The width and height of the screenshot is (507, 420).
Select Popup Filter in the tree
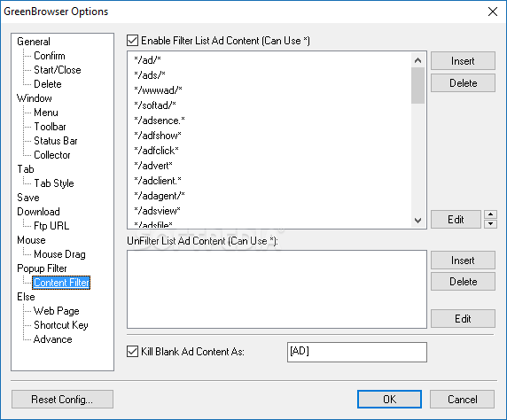pyautogui.click(x=42, y=268)
